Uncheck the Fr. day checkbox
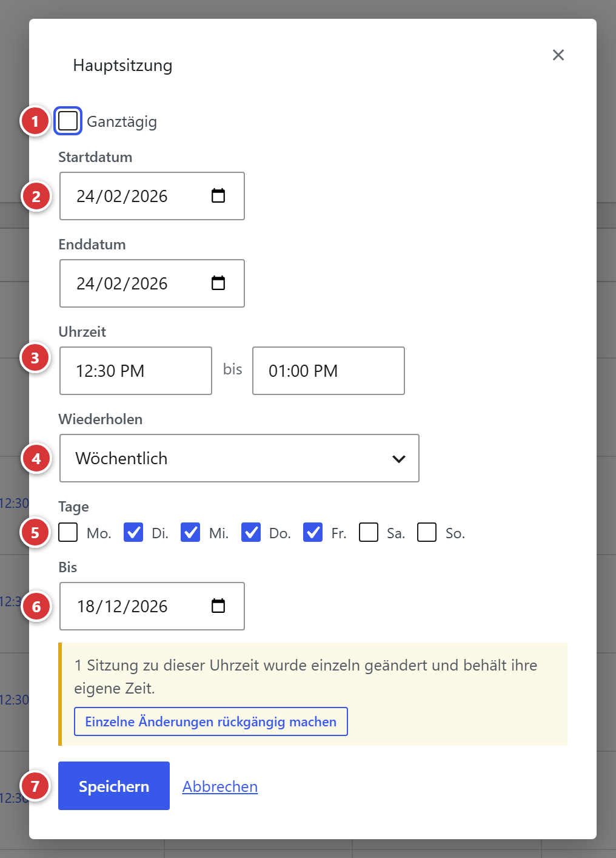This screenshot has height=858, width=616. tap(313, 532)
